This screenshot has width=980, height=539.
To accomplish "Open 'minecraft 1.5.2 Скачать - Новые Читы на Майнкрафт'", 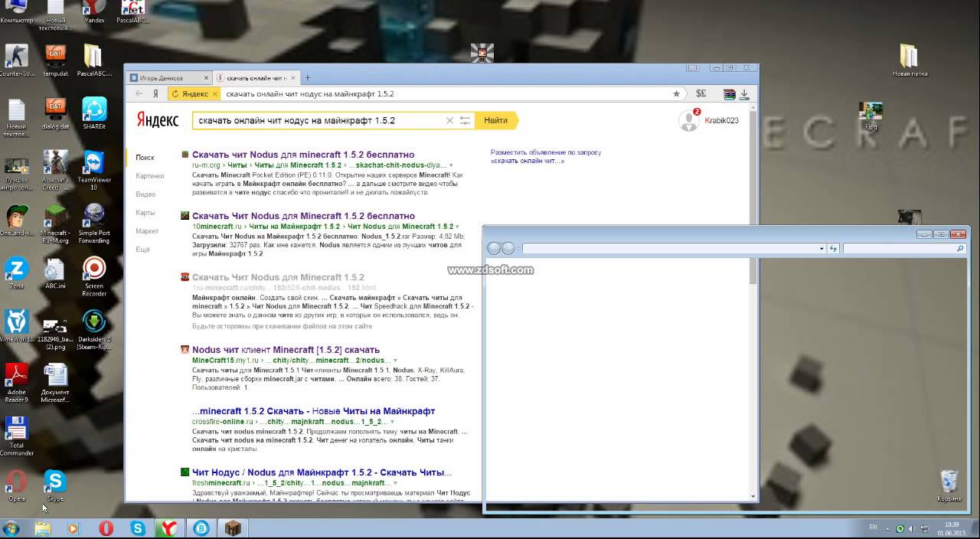I will [x=313, y=411].
